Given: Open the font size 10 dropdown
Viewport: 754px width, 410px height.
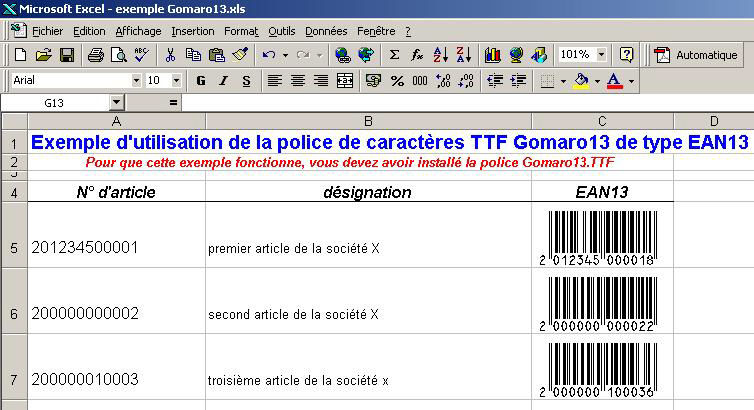Looking at the screenshot, I should pos(176,80).
